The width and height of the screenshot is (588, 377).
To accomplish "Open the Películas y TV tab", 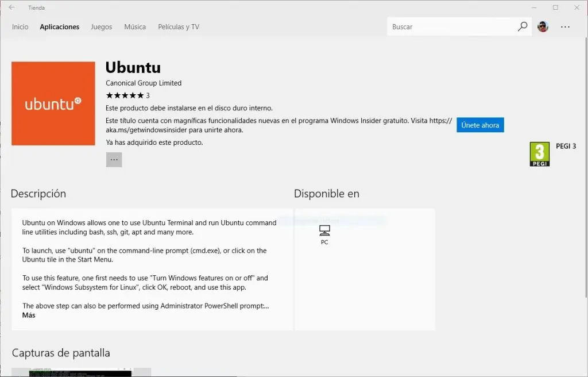I will pyautogui.click(x=179, y=26).
